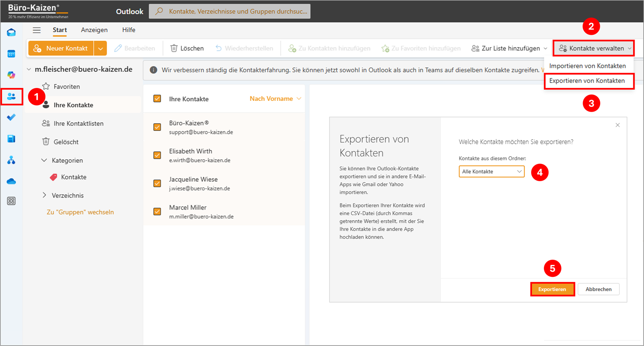Click the Outlook app title
Screen dimensions: 644x346
tap(130, 12)
